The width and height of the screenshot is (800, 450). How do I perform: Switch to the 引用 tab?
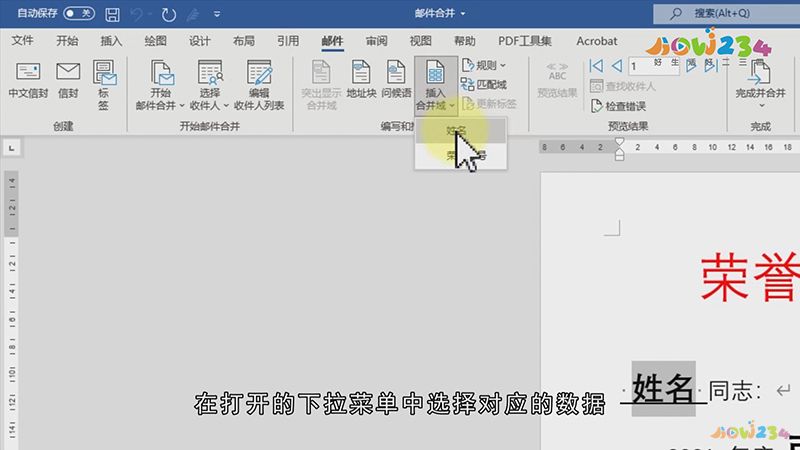click(288, 41)
